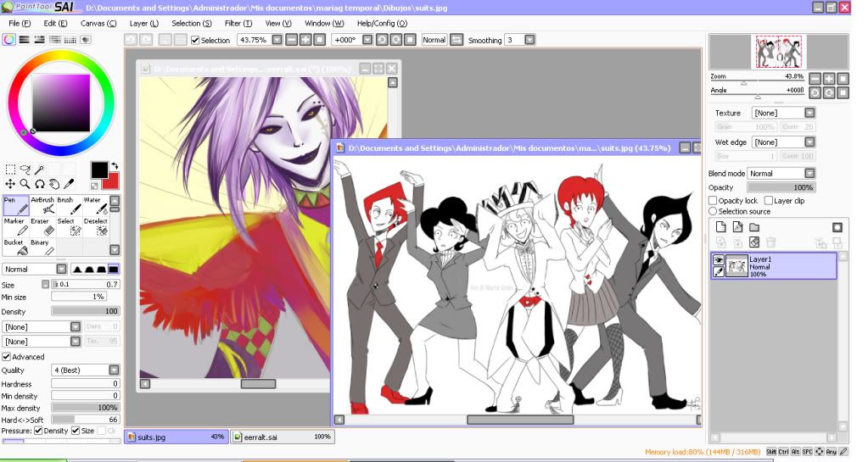Show the swatches grid panel
The image size is (868, 462).
pyautogui.click(x=70, y=40)
